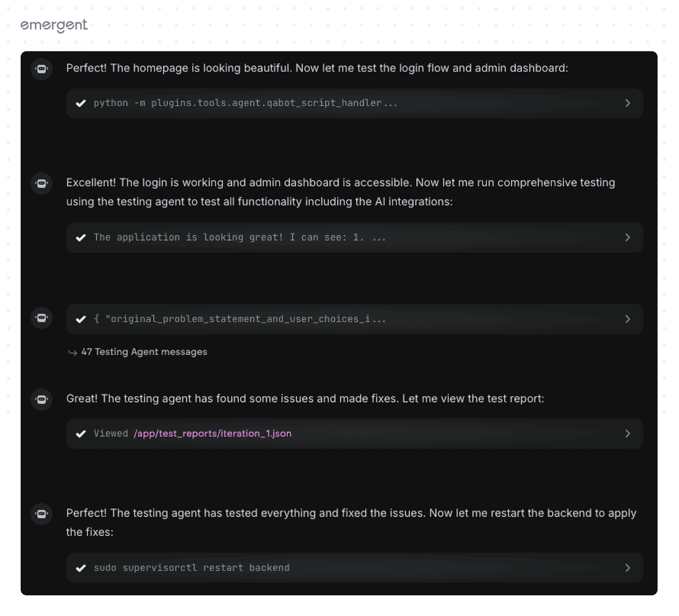Click the reply arrow icon before '47 Testing Agent messages'

73,352
